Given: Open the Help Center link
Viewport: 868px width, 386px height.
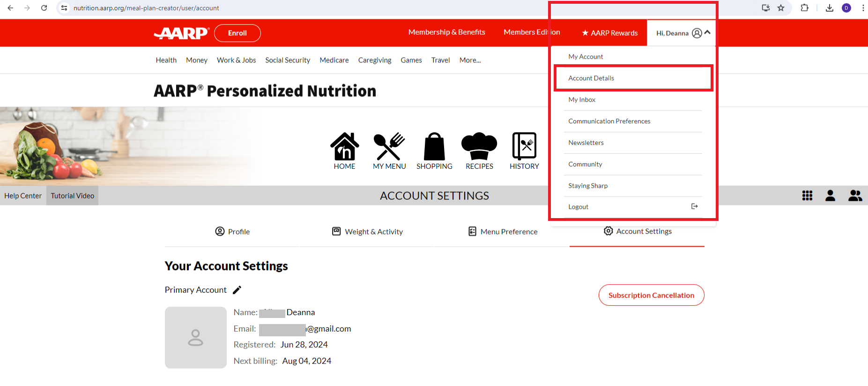Looking at the screenshot, I should point(23,196).
